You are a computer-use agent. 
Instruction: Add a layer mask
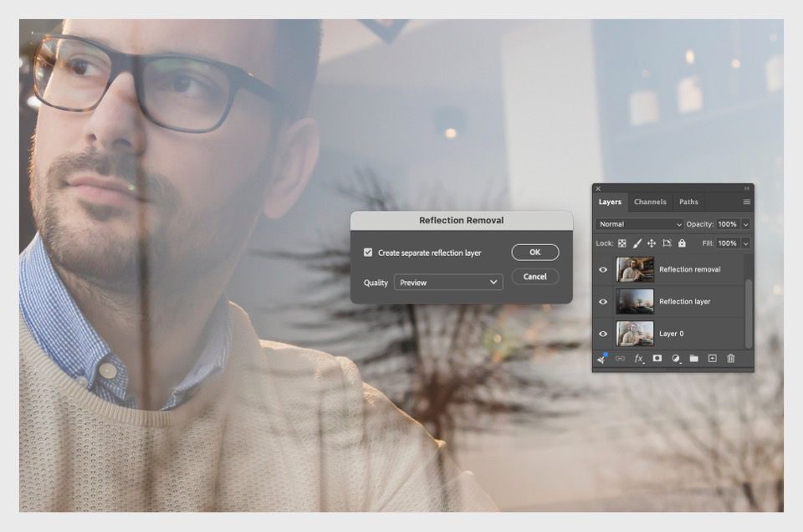pos(657,359)
